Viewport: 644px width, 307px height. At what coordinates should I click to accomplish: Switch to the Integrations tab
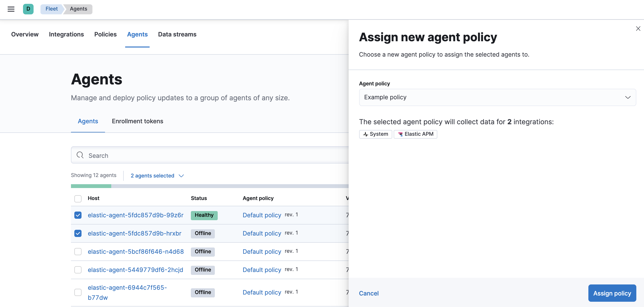(x=67, y=34)
